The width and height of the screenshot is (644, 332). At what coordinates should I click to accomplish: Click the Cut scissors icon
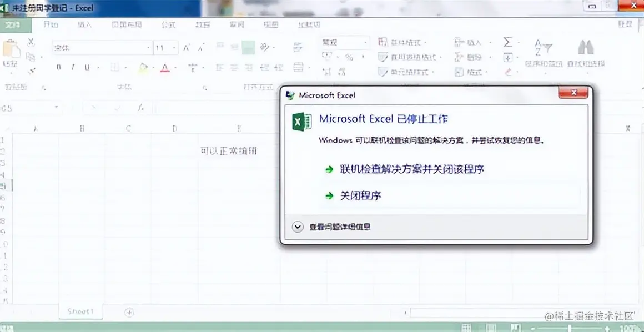click(x=31, y=42)
